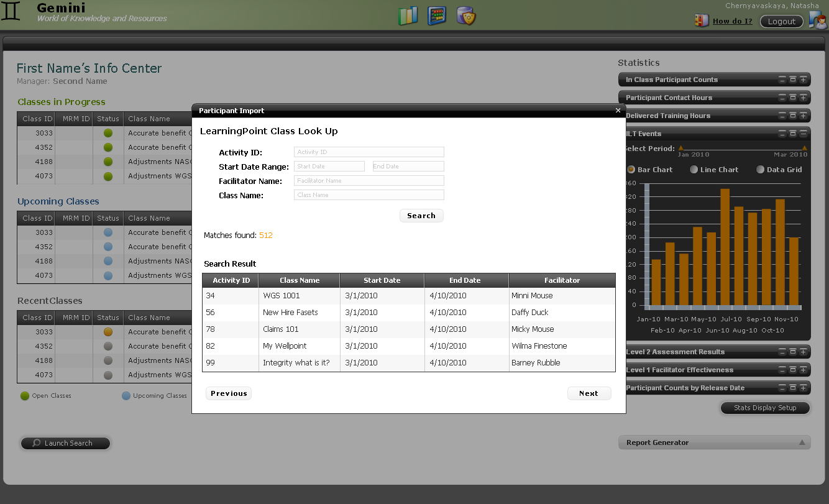The width and height of the screenshot is (829, 504).
Task: Expand Delivered Training Hours with plus
Action: coord(804,116)
